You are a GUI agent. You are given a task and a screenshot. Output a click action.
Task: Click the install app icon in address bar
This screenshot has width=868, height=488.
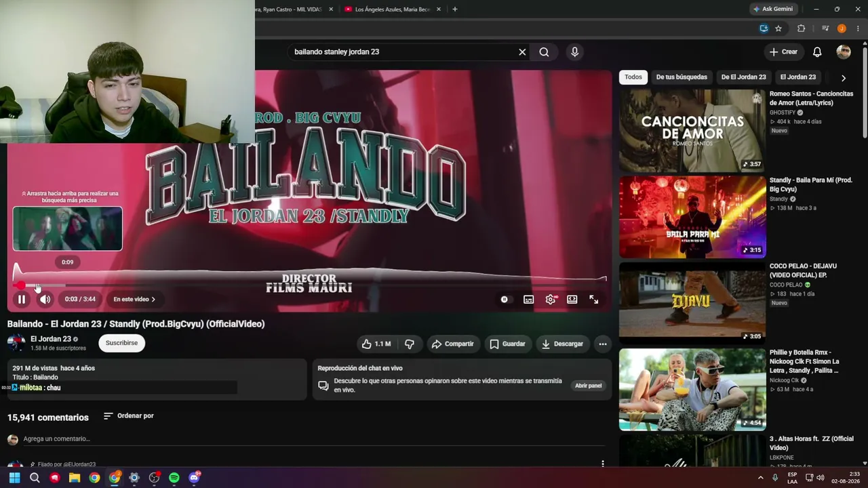click(764, 28)
